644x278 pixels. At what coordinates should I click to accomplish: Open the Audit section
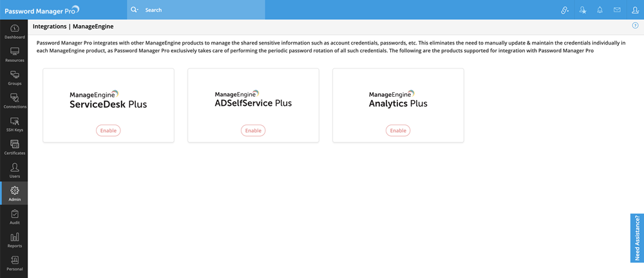(14, 217)
